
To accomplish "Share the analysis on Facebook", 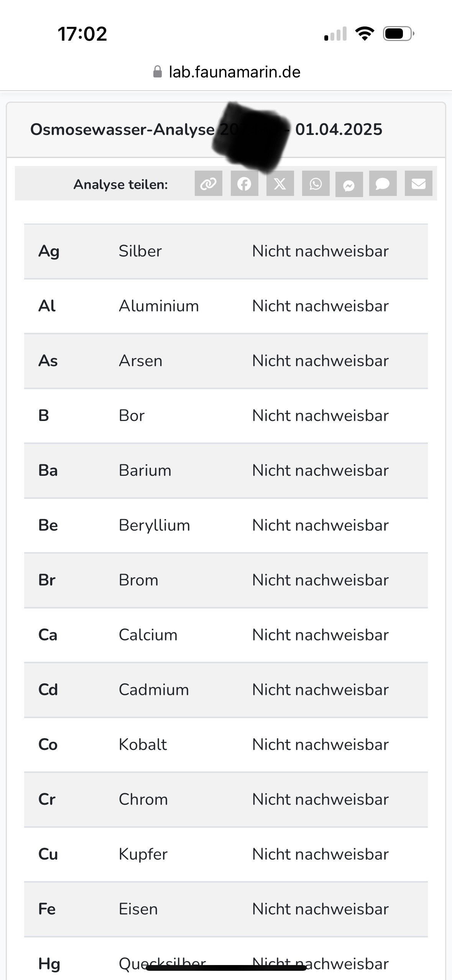I will [x=244, y=184].
